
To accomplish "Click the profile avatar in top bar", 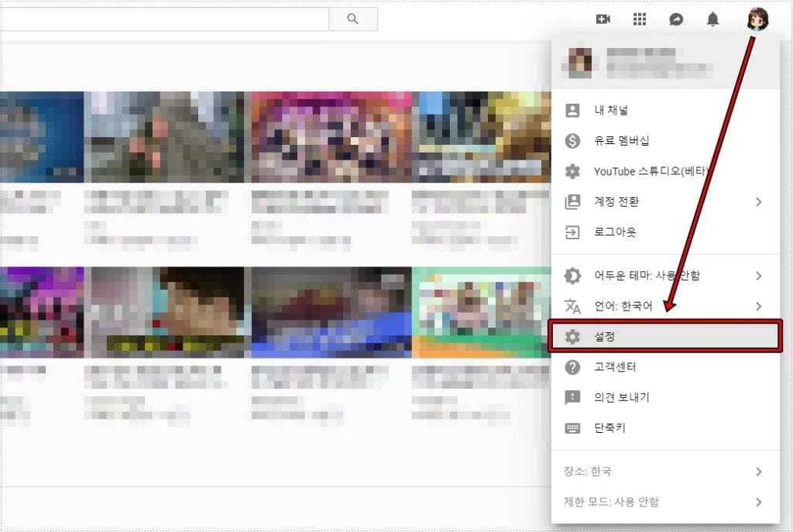I will coord(757,19).
